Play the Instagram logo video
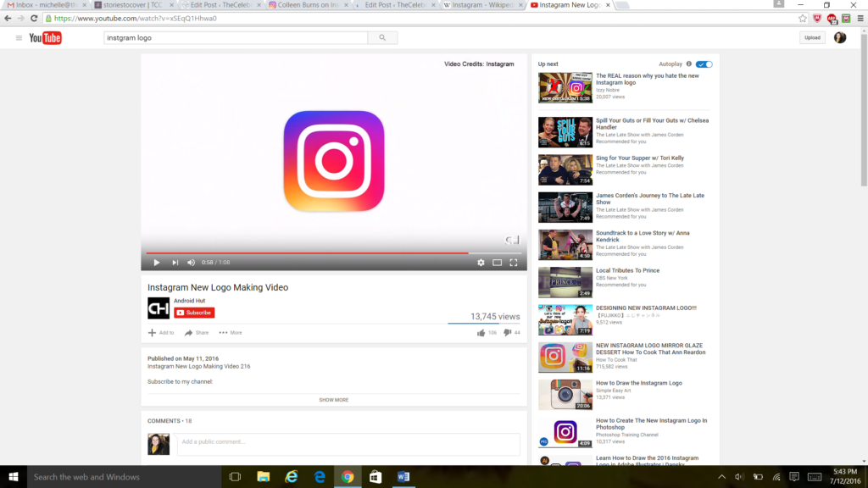Viewport: 868px width, 488px height. [x=156, y=263]
